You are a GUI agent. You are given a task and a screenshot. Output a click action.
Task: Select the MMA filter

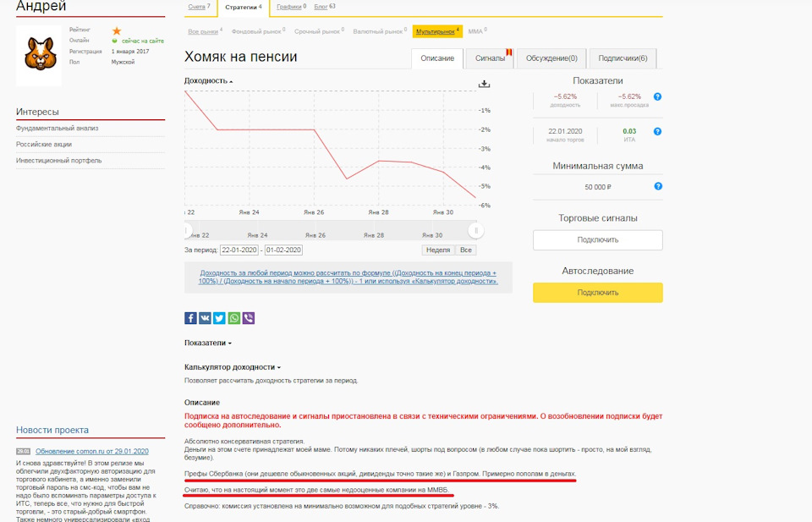(x=475, y=31)
